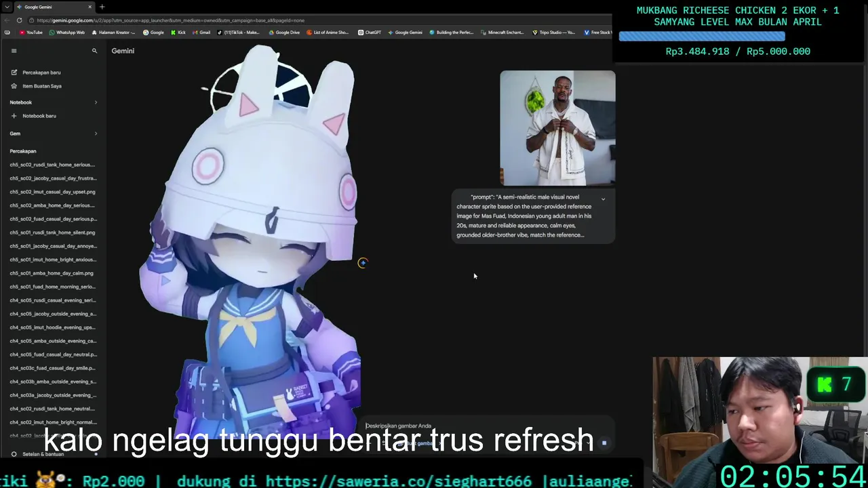Open chat ch4_sc02_imut_home_bright_normal
The height and width of the screenshot is (488, 868).
point(52,422)
